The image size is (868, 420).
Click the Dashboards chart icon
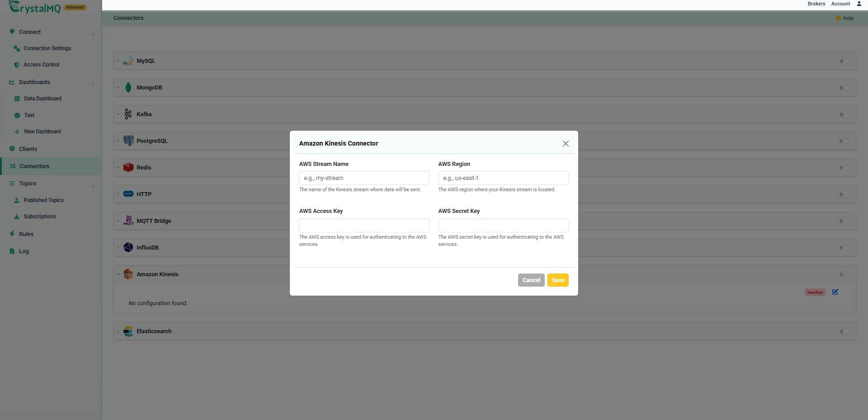coord(12,82)
